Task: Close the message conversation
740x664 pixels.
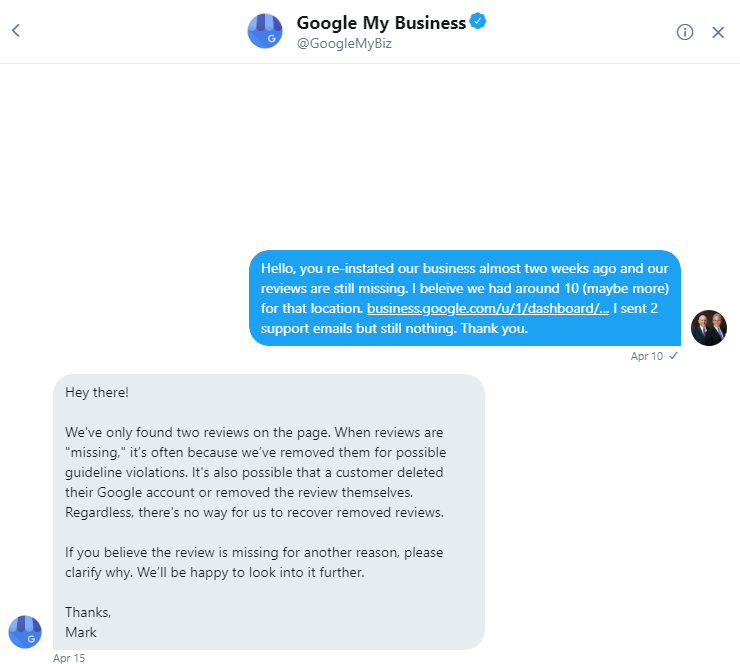Action: point(718,32)
